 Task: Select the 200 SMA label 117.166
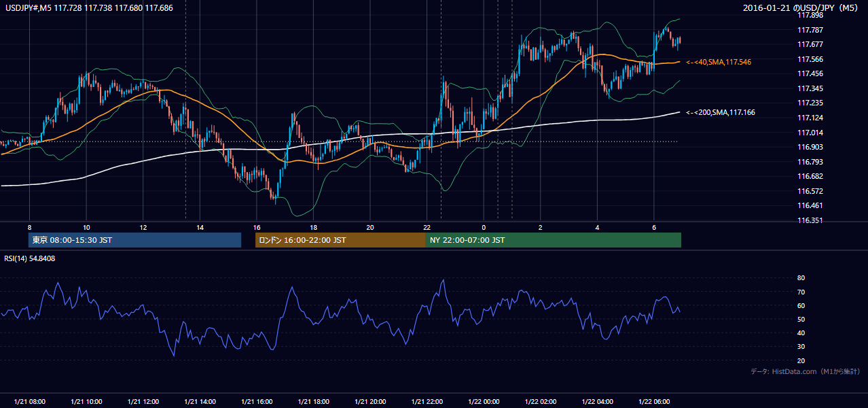tap(721, 112)
